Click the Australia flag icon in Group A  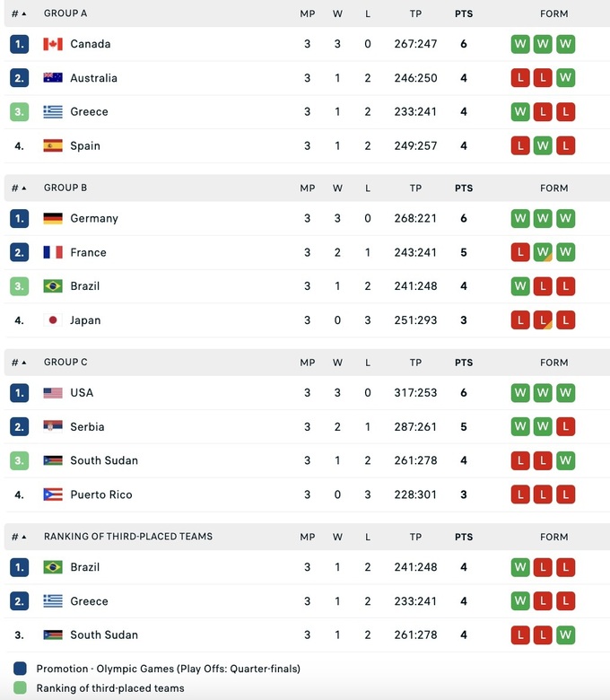click(53, 78)
